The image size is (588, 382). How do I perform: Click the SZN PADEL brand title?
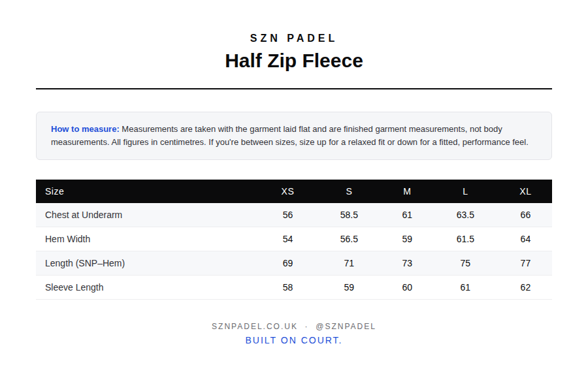click(293, 39)
